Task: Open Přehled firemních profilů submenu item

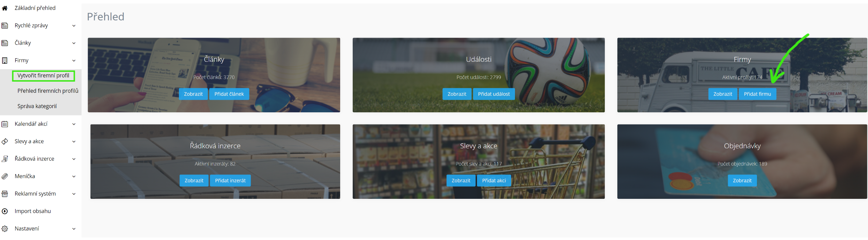Action: point(48,91)
